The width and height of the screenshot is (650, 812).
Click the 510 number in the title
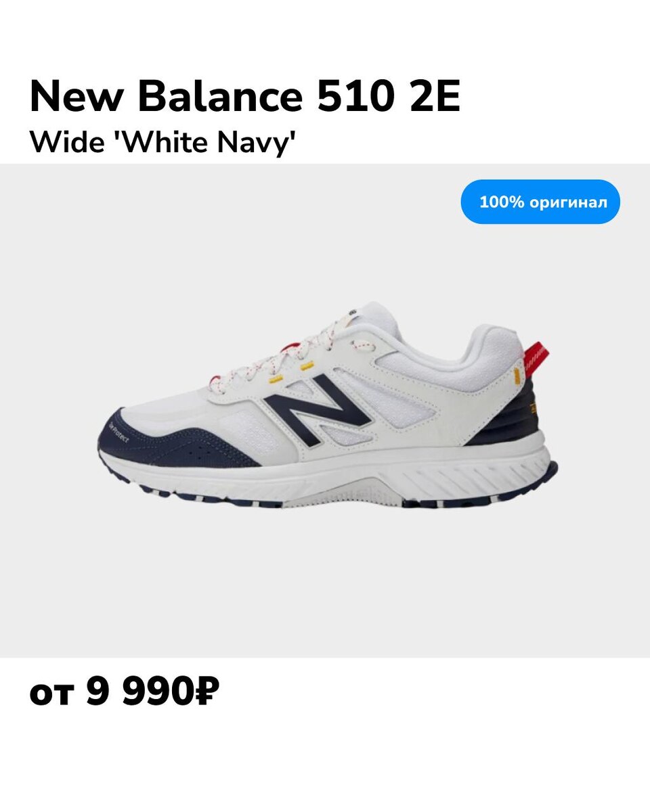pos(356,97)
